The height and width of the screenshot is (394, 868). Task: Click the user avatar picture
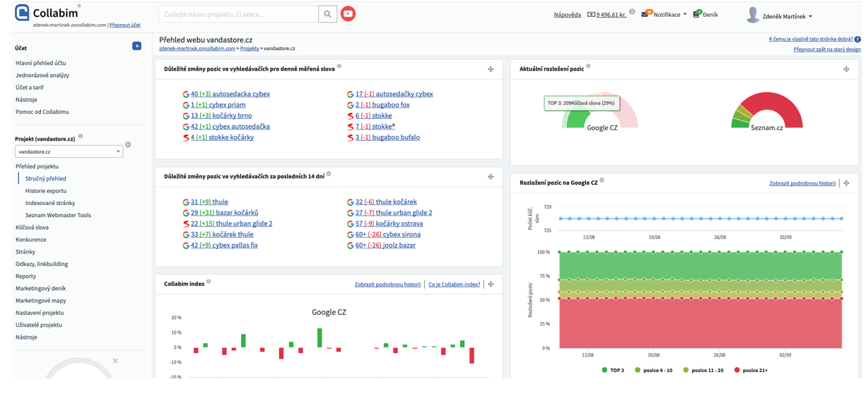[753, 16]
